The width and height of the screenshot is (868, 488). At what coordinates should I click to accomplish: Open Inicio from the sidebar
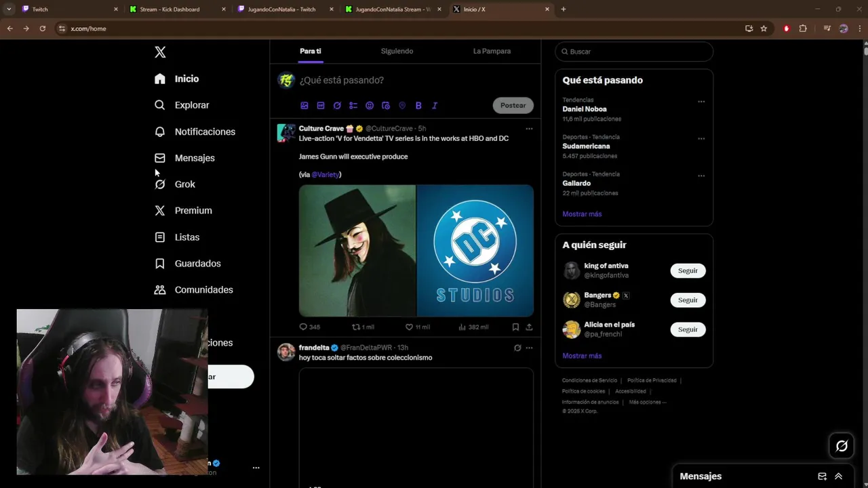pyautogui.click(x=176, y=79)
